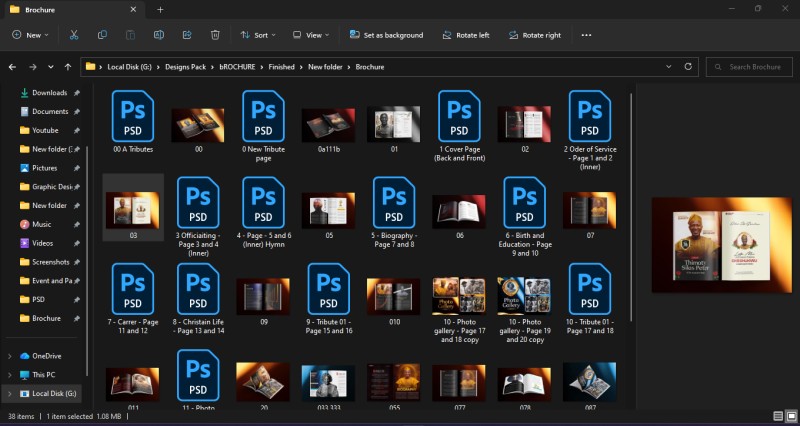Select '2 Oder of Service' PSD file

pos(590,130)
